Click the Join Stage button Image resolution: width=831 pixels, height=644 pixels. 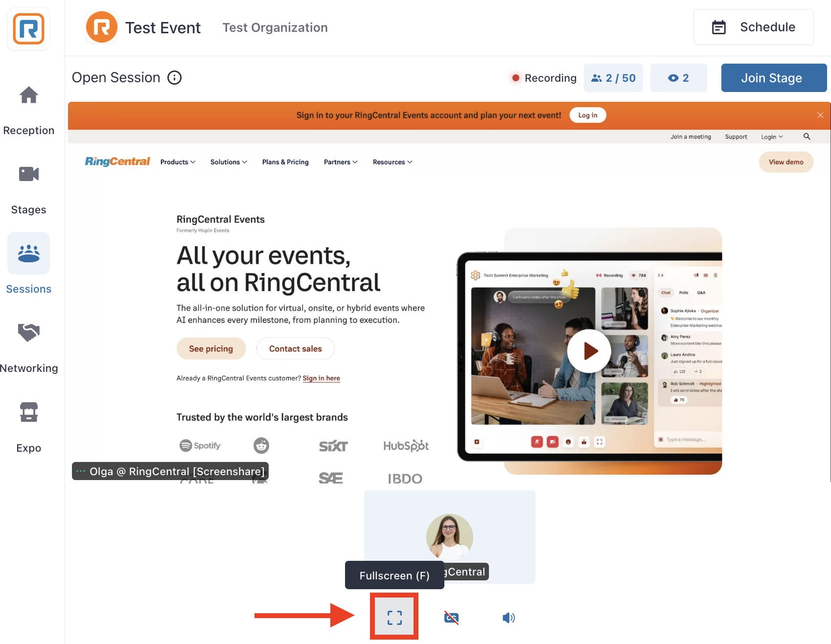pyautogui.click(x=774, y=78)
